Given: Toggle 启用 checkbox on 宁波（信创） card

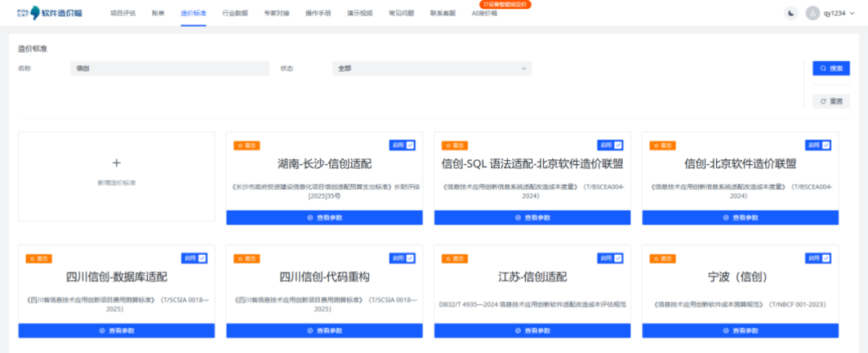Looking at the screenshot, I should click(826, 258).
